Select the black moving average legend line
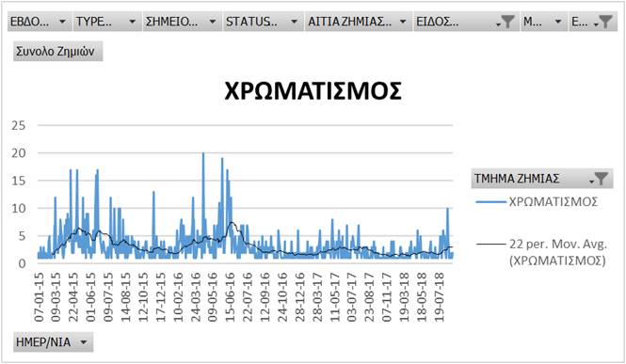626x364 pixels. [490, 244]
